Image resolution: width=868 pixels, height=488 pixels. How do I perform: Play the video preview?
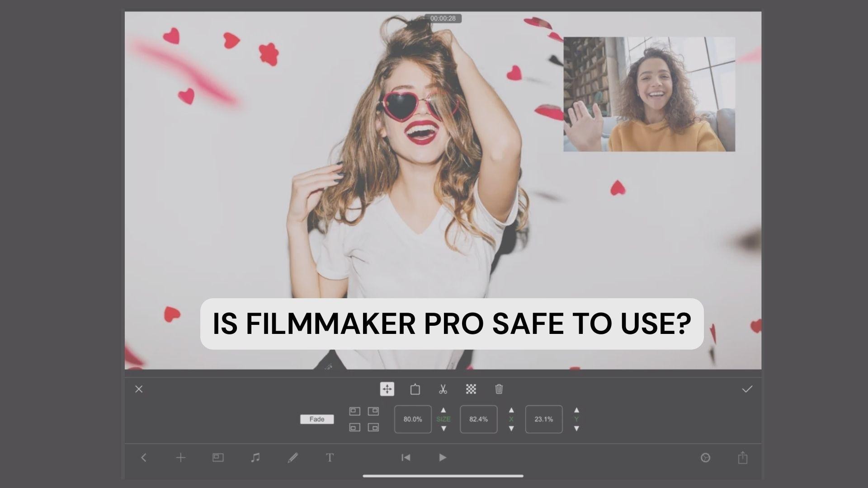(443, 457)
